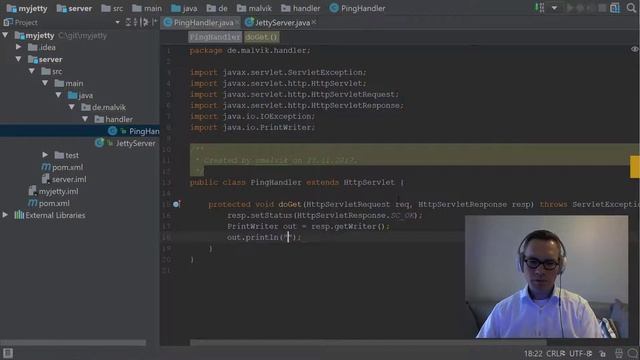Click the Project tool window icon

click(8, 22)
